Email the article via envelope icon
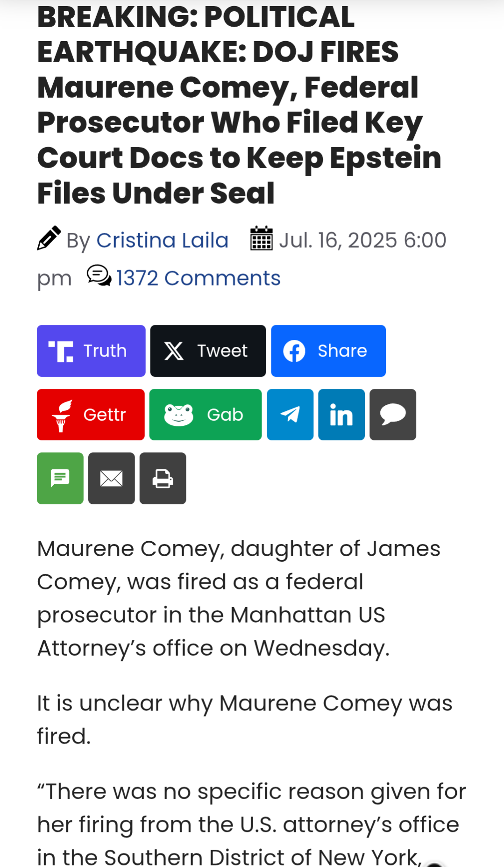The width and height of the screenshot is (504, 867). pos(112,478)
